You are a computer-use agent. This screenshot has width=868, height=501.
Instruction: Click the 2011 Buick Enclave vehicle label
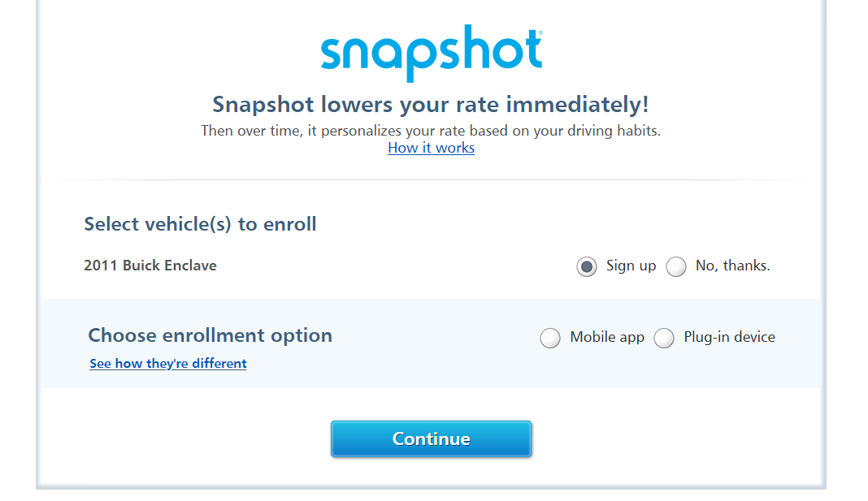150,266
